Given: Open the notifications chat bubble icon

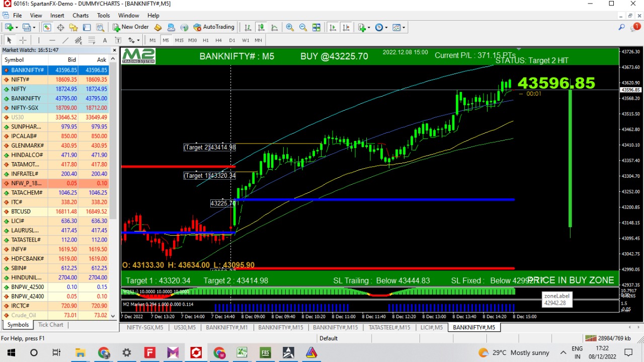Looking at the screenshot, I should click(x=635, y=27).
